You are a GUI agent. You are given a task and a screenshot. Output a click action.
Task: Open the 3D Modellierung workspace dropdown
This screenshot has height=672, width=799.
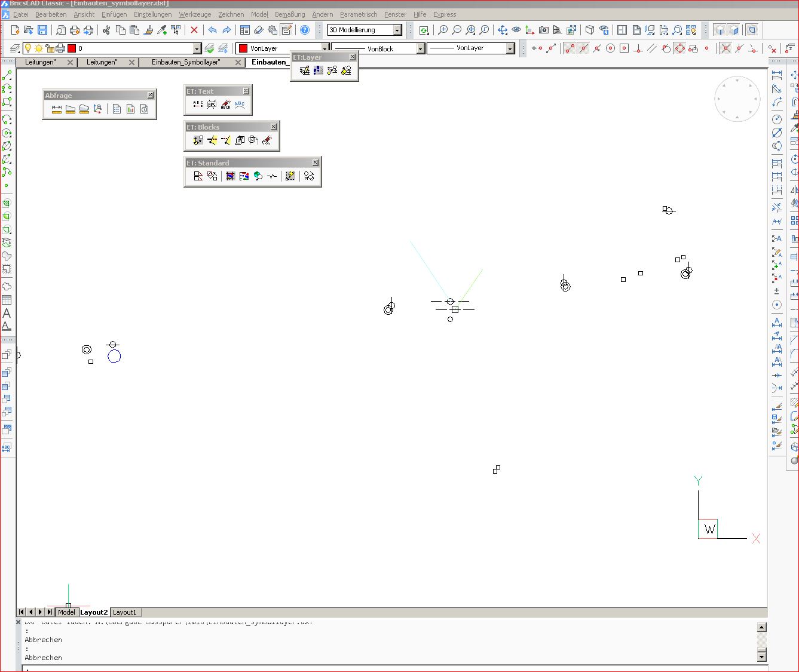[397, 30]
